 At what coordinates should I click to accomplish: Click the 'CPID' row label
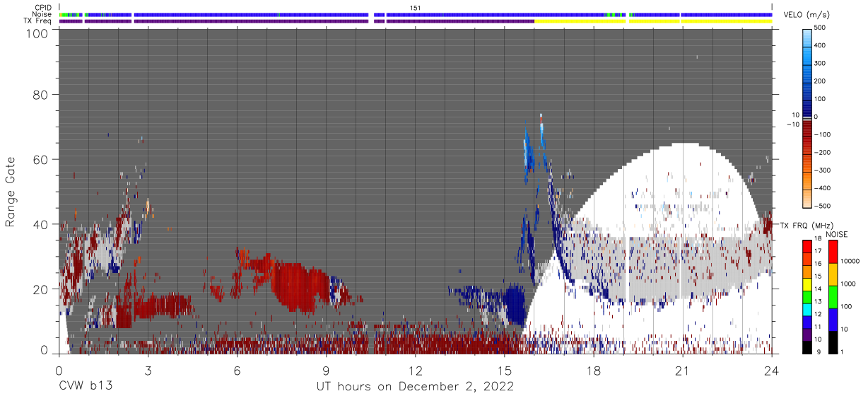(43, 7)
